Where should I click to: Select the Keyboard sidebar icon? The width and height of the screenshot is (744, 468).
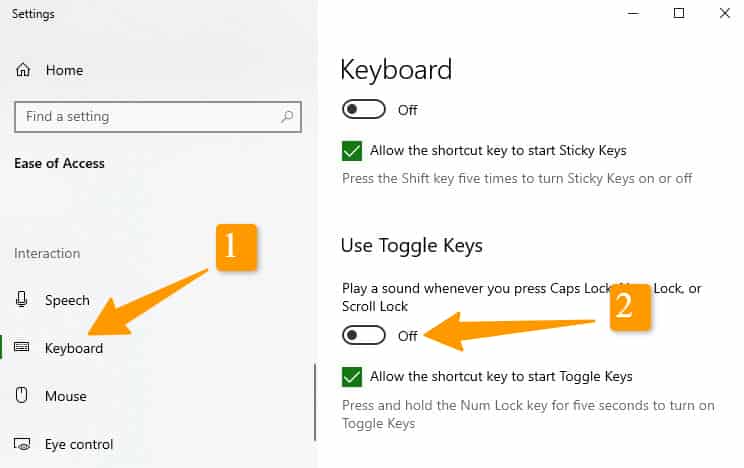(21, 347)
